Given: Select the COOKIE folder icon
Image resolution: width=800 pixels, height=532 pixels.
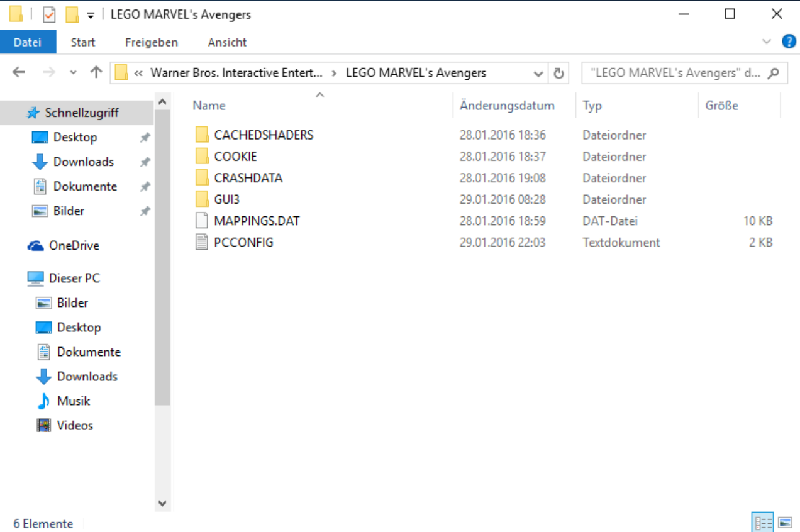Looking at the screenshot, I should pyautogui.click(x=201, y=156).
